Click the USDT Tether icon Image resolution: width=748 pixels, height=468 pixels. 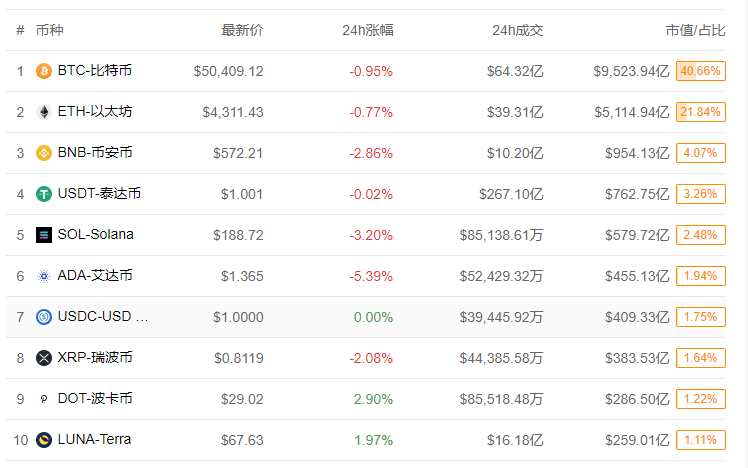(x=44, y=194)
